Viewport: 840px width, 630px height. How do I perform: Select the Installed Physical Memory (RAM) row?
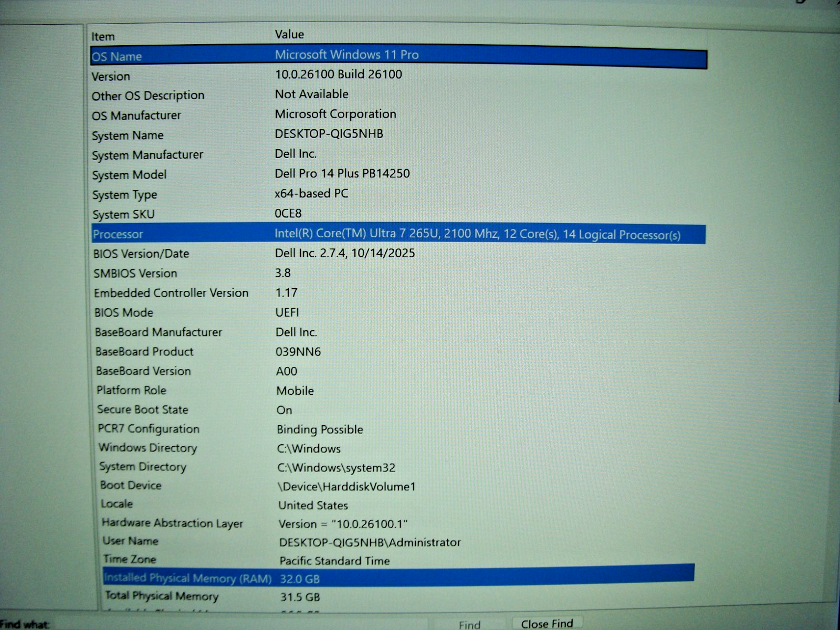pyautogui.click(x=187, y=578)
